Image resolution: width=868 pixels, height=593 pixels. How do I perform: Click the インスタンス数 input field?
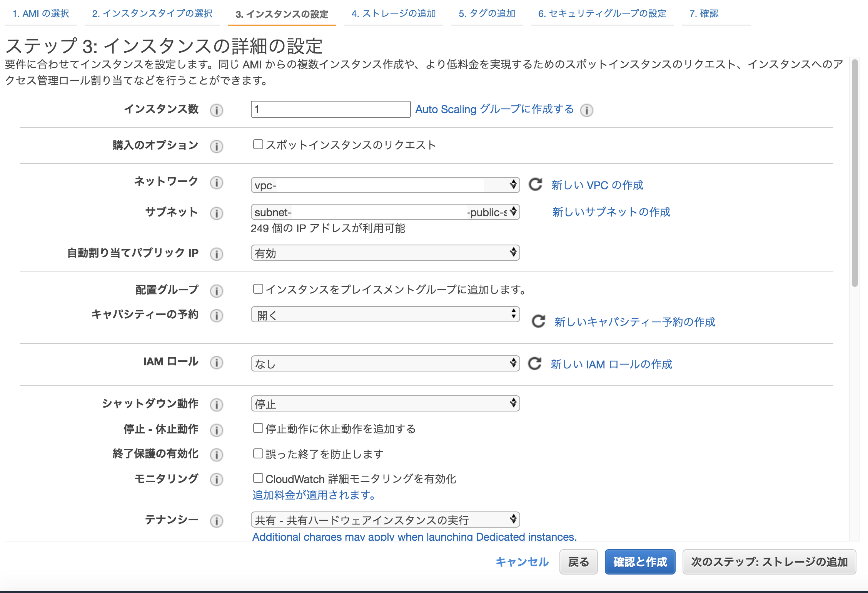(x=331, y=109)
